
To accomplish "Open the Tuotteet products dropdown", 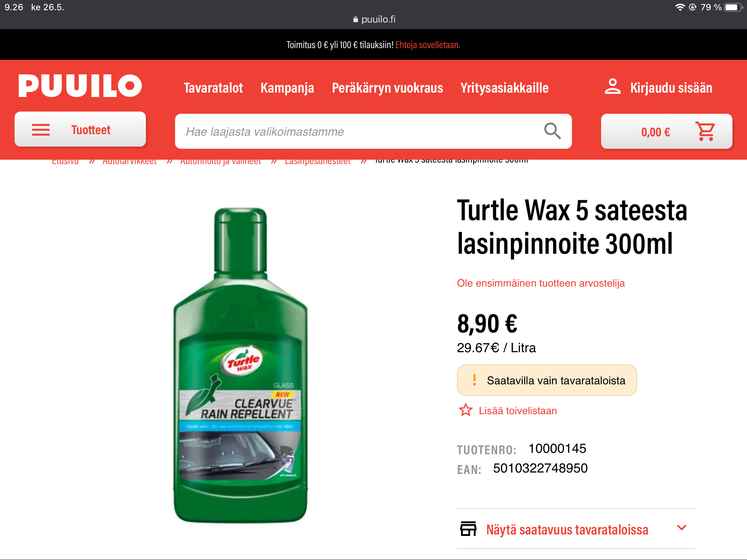I will [80, 129].
